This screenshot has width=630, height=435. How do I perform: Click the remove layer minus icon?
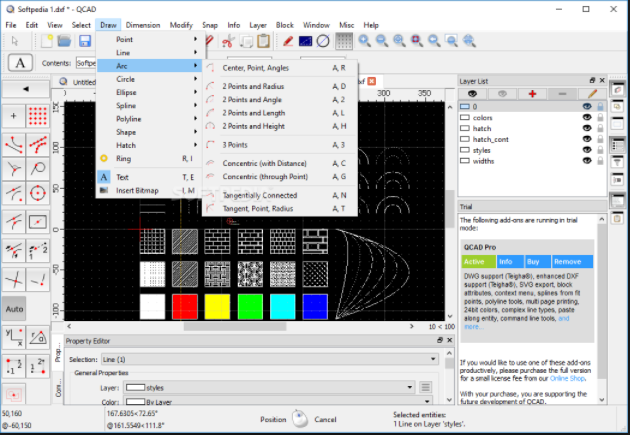(x=562, y=94)
